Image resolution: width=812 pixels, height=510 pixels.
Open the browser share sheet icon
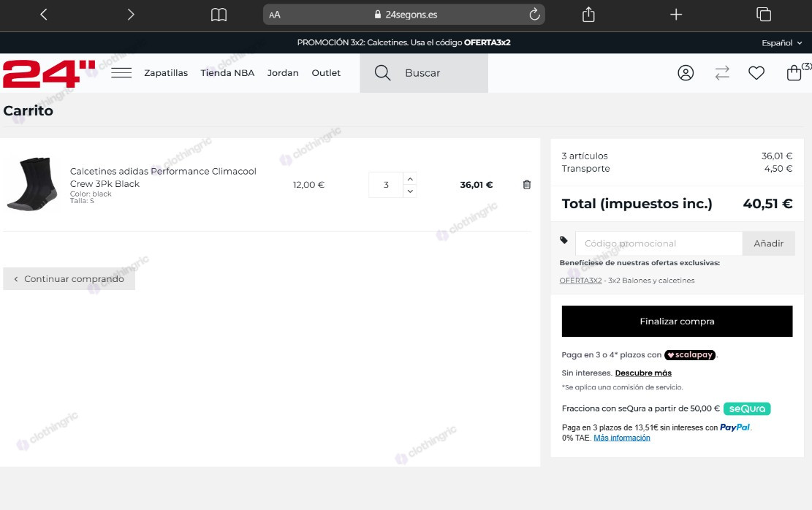pyautogui.click(x=588, y=15)
